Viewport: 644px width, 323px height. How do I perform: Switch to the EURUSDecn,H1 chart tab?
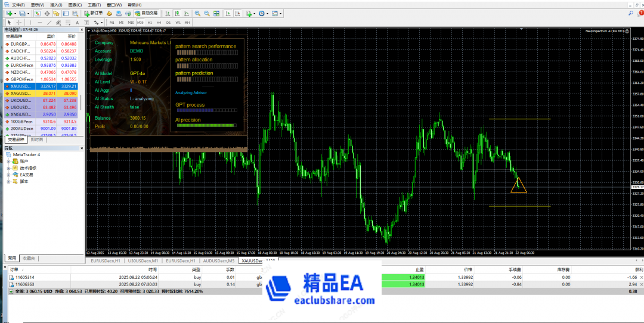(105, 261)
